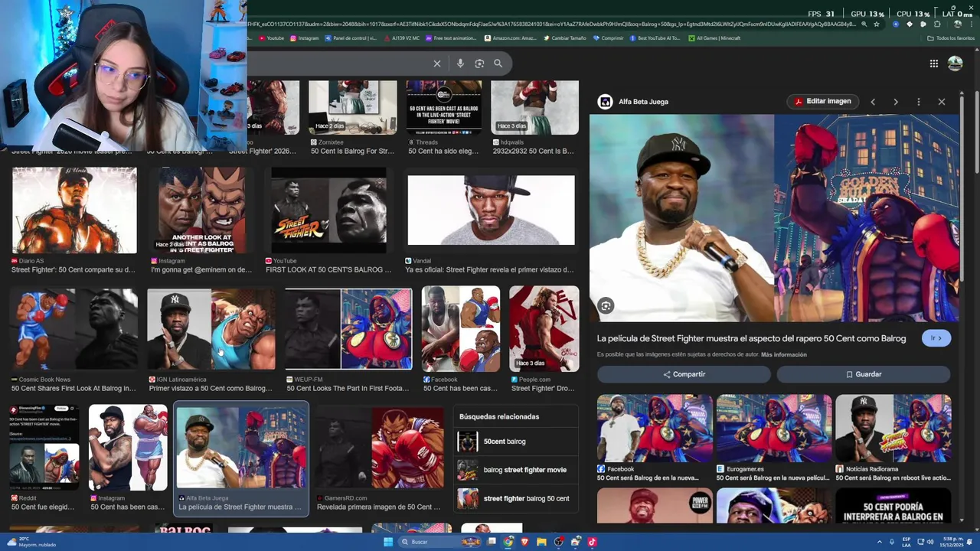Open the large 50 Cent Balrog preview image
This screenshot has height=551, width=980.
pyautogui.click(x=774, y=218)
